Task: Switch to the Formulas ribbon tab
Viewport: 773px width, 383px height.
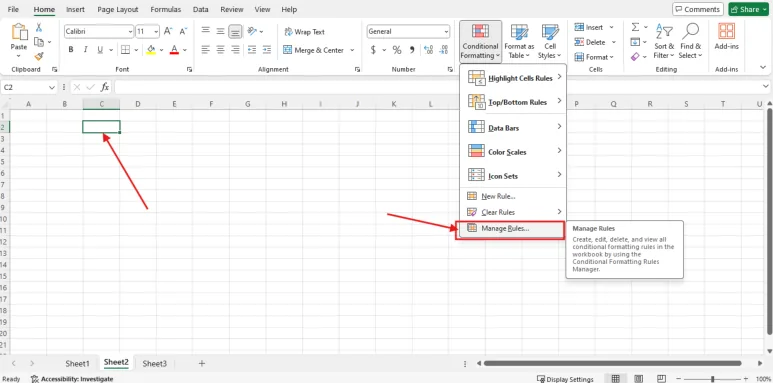Action: [166, 9]
